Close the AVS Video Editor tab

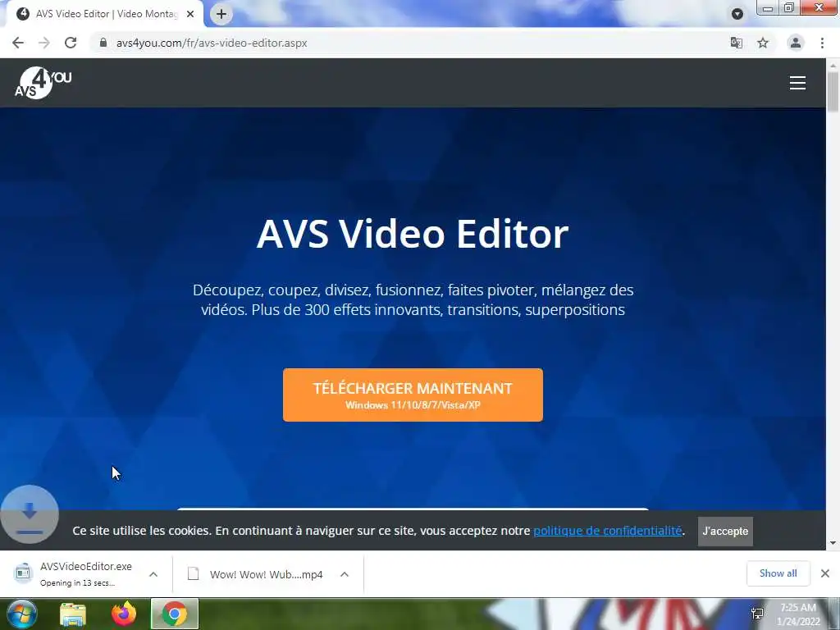click(190, 14)
